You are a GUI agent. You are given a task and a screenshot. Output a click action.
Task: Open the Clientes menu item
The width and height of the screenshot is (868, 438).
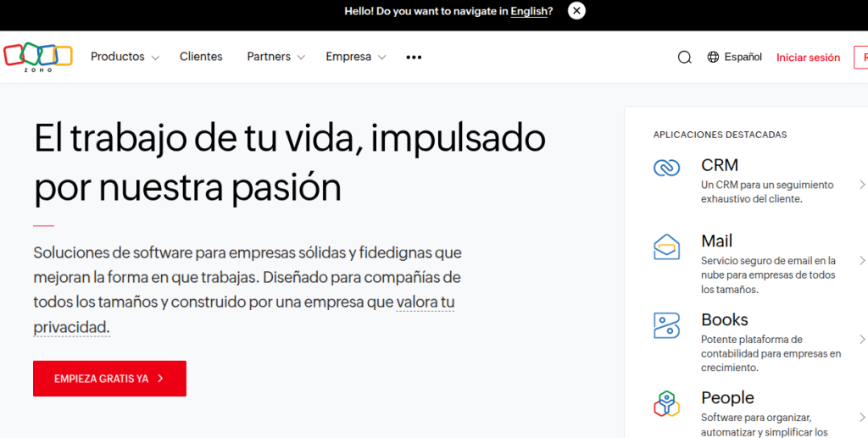click(x=201, y=57)
